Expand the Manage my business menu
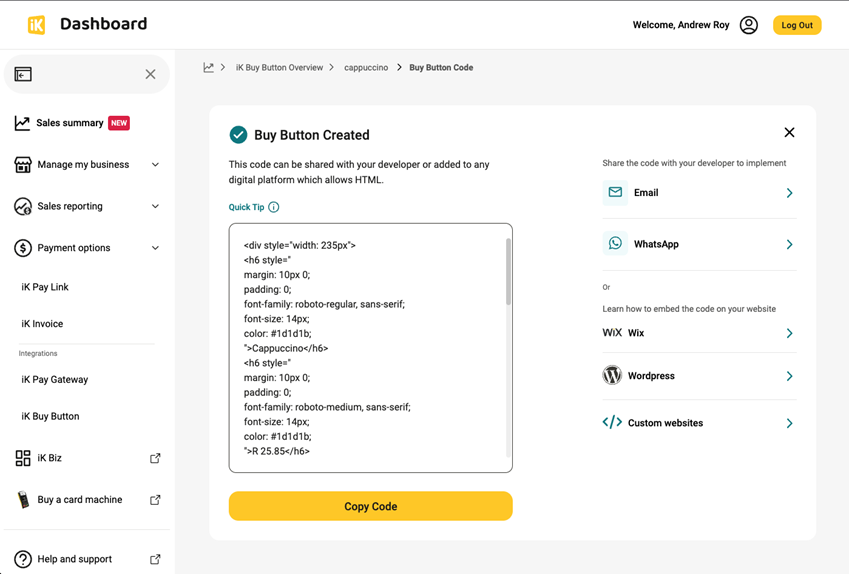The image size is (849, 574). pyautogui.click(x=155, y=165)
